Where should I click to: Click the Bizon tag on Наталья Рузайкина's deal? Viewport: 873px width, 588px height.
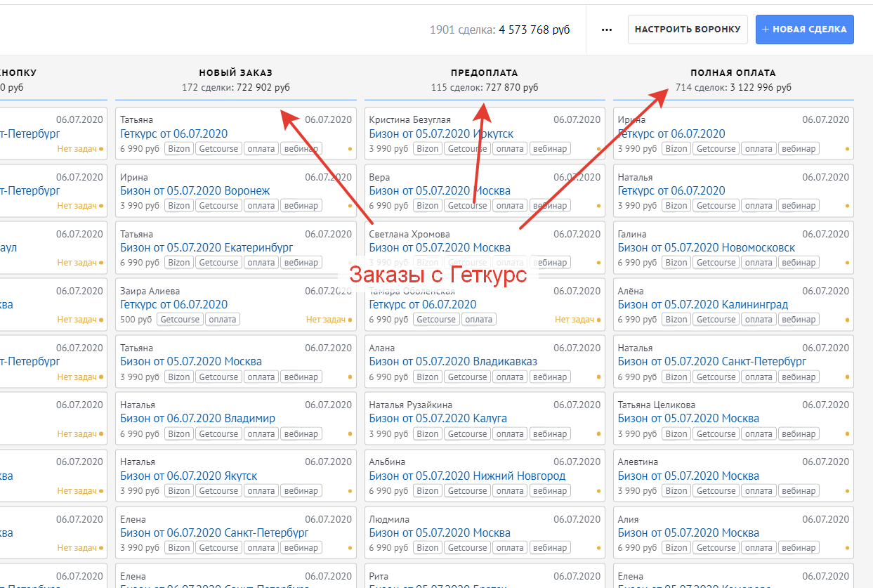[427, 434]
